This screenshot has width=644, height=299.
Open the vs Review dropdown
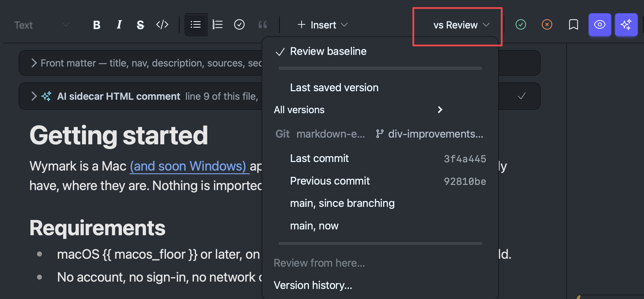(x=461, y=25)
